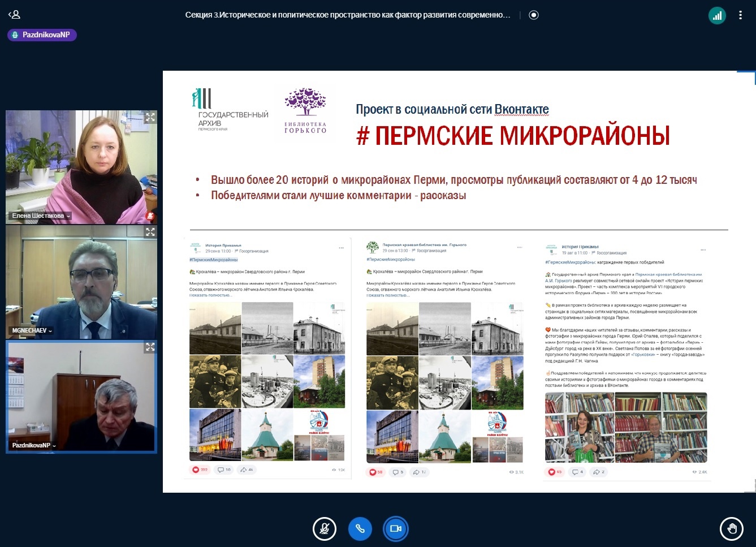
Task: Open three-dot menu of first post
Action: click(x=341, y=248)
